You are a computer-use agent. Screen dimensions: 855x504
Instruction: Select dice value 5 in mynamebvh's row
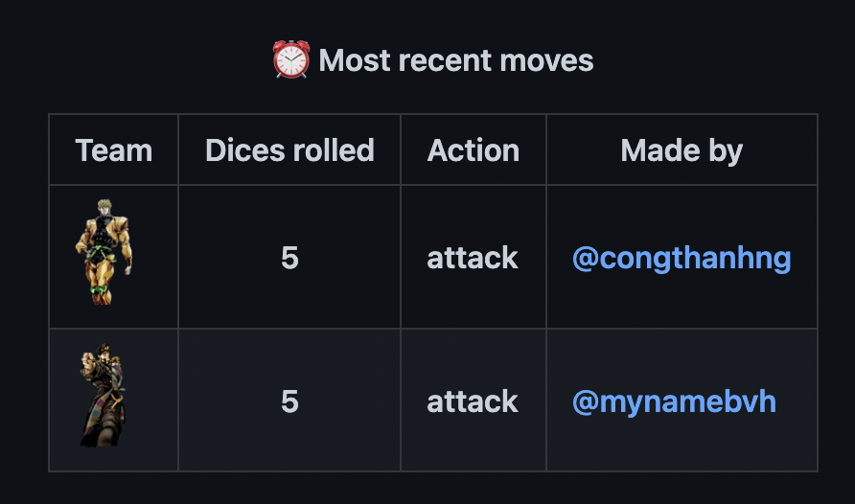289,401
